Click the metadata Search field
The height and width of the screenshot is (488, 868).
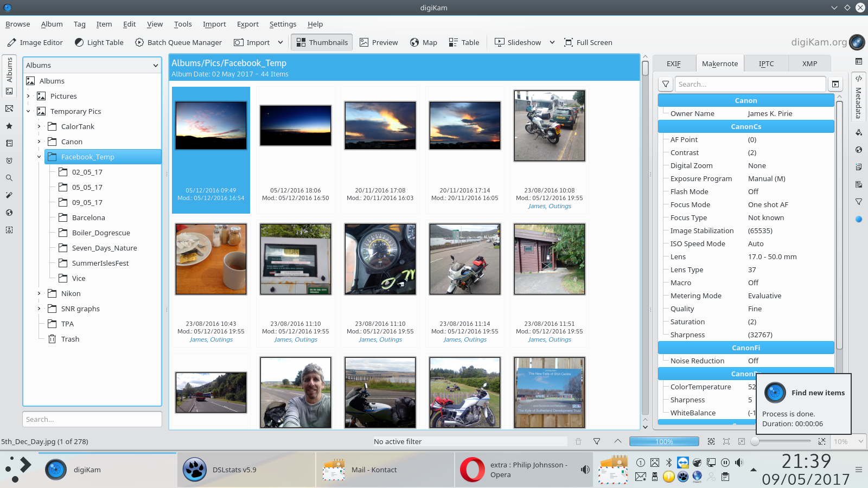pyautogui.click(x=750, y=84)
